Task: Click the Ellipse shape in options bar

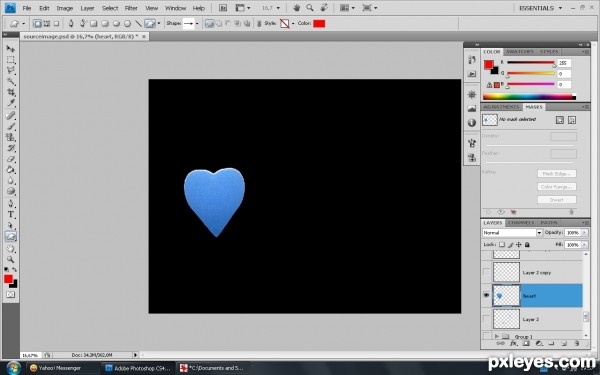Action: tap(116, 24)
